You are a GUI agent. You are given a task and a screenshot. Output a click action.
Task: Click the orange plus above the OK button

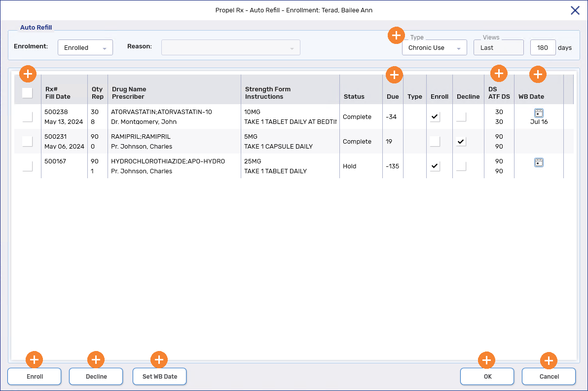486,360
